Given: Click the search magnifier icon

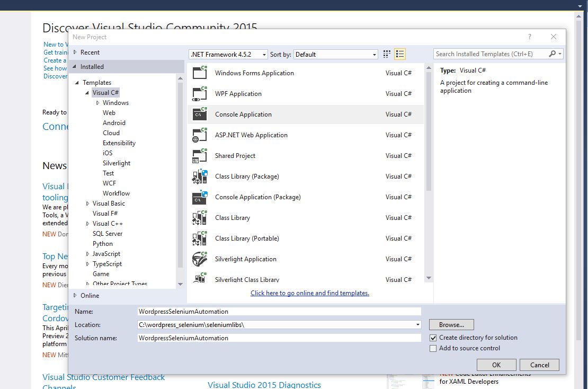Looking at the screenshot, I should (x=552, y=54).
